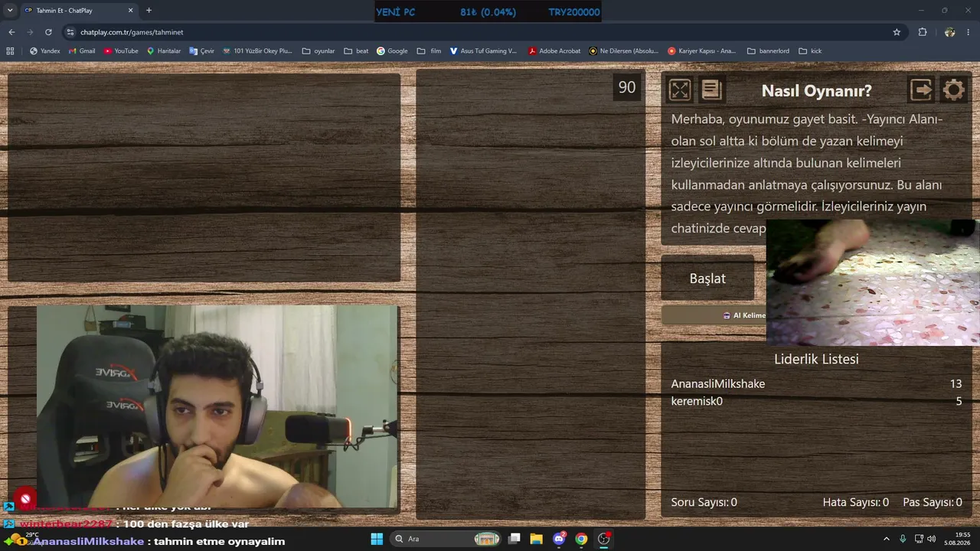Open Google Chrome from the taskbar
The width and height of the screenshot is (980, 551).
581,539
